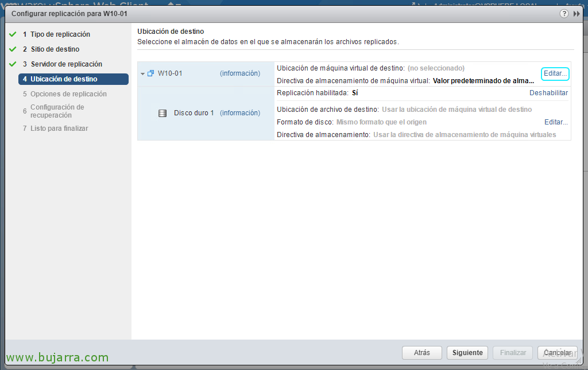This screenshot has height=370, width=588.
Task: Click the W10-01 virtual machine icon
Action: click(151, 73)
